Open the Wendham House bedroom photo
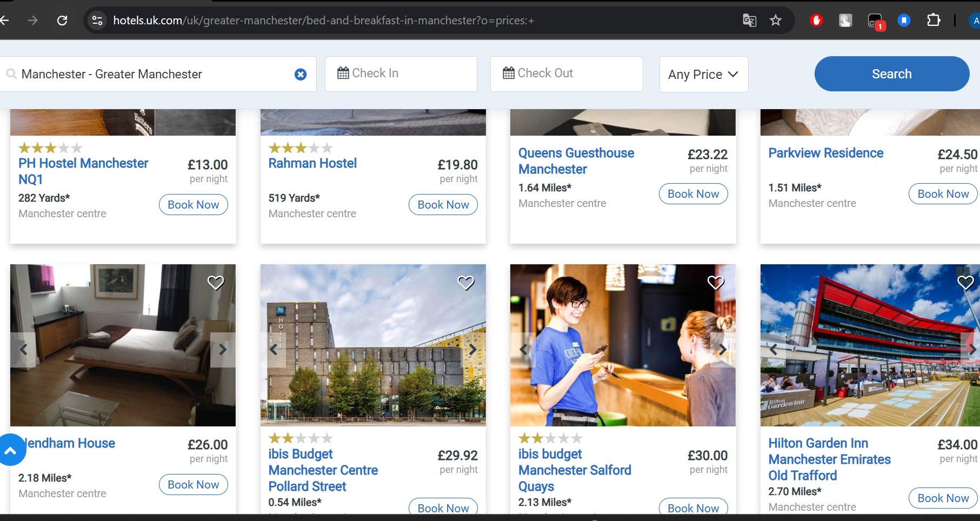Viewport: 980px width, 521px height. tap(123, 345)
